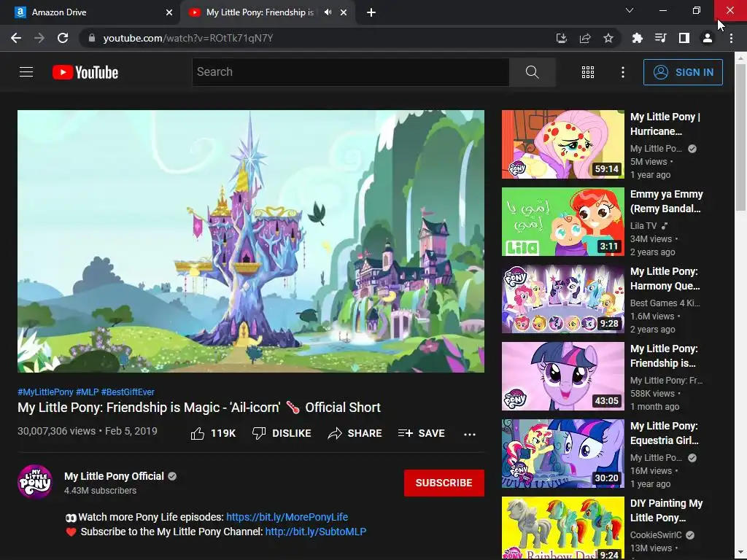Click the Best Games 4 Ki... channel name

[665, 303]
